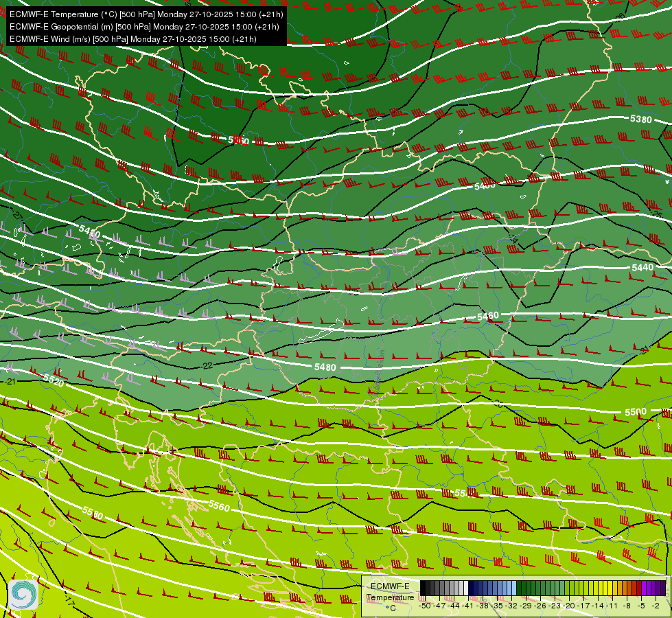This screenshot has width=672, height=618.
Task: Click the -32 value on the legend scale
Action: [x=511, y=606]
